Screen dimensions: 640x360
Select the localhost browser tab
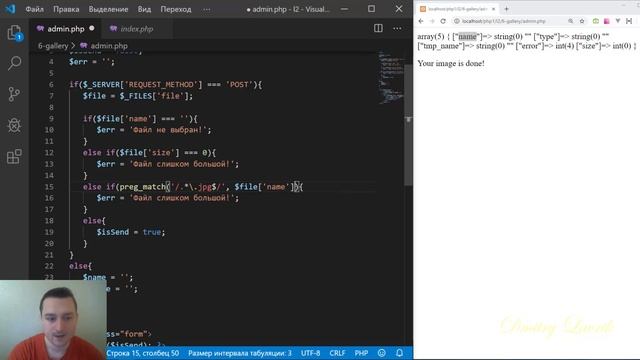tap(458, 9)
